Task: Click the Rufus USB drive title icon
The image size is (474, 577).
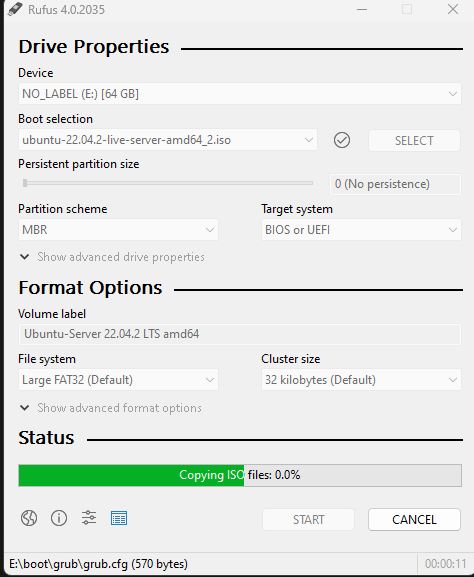Action: 15,9
